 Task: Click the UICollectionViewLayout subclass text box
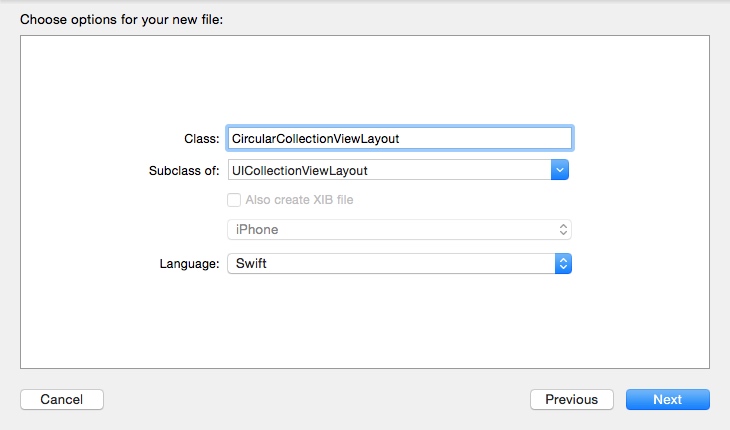(x=389, y=170)
